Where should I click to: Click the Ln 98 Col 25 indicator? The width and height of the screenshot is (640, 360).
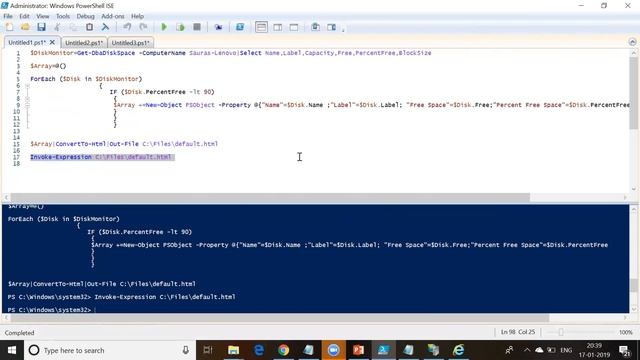pos(518,332)
